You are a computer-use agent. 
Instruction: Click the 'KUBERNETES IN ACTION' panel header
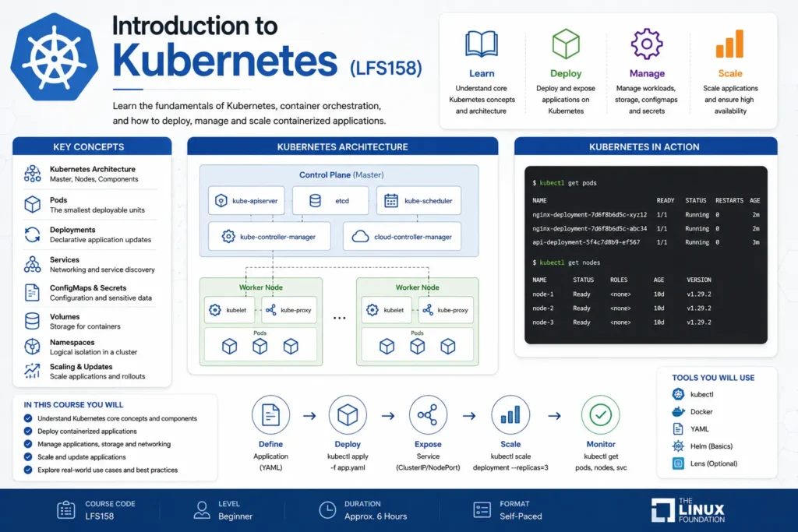[645, 146]
